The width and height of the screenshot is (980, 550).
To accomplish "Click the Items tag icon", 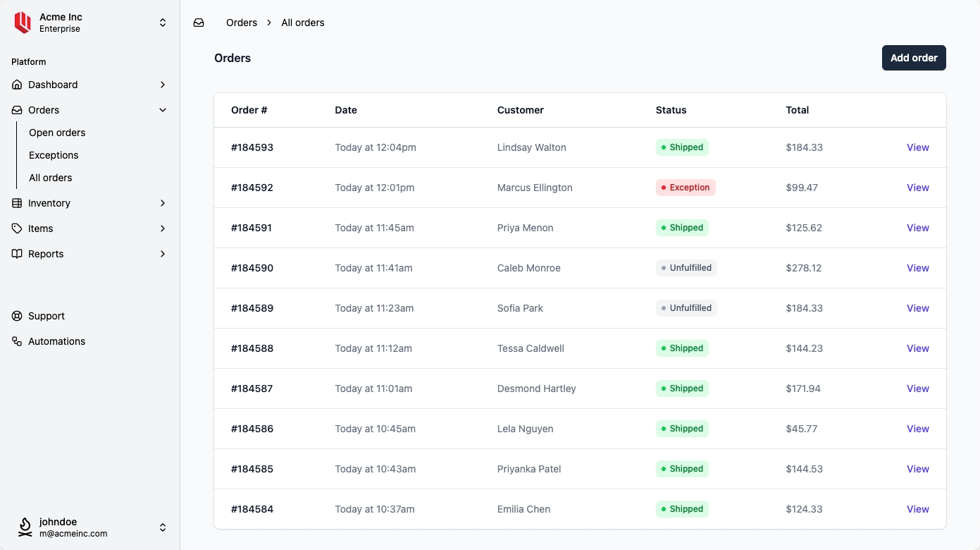I will 17,228.
